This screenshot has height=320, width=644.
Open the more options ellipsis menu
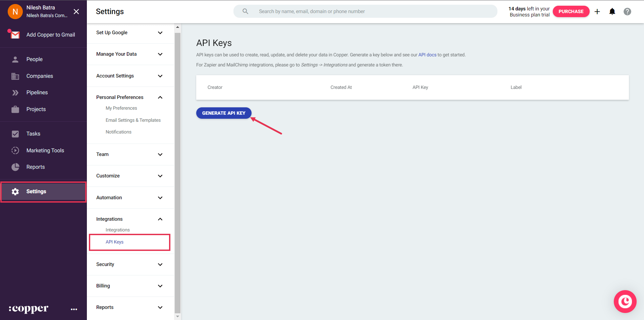(74, 309)
